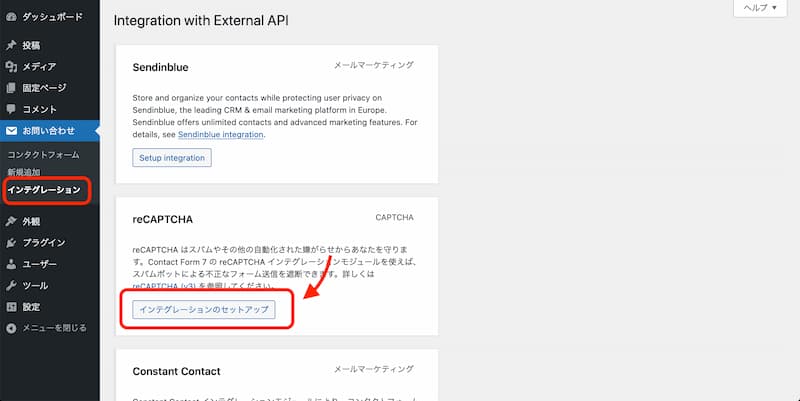Click the CAPTCHA category label
The height and width of the screenshot is (401, 800).
(x=394, y=217)
